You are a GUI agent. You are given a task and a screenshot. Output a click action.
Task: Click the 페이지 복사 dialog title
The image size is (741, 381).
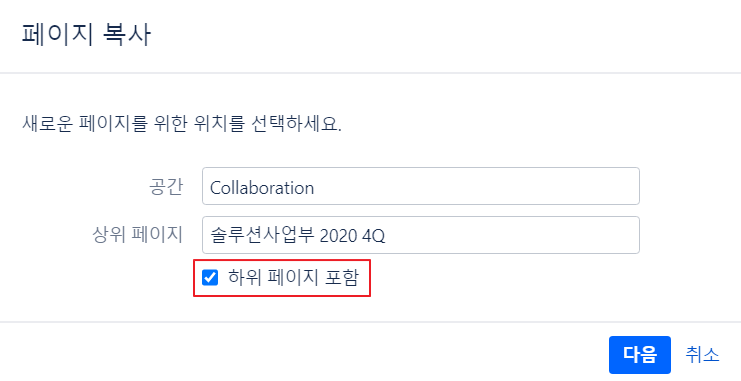click(86, 35)
